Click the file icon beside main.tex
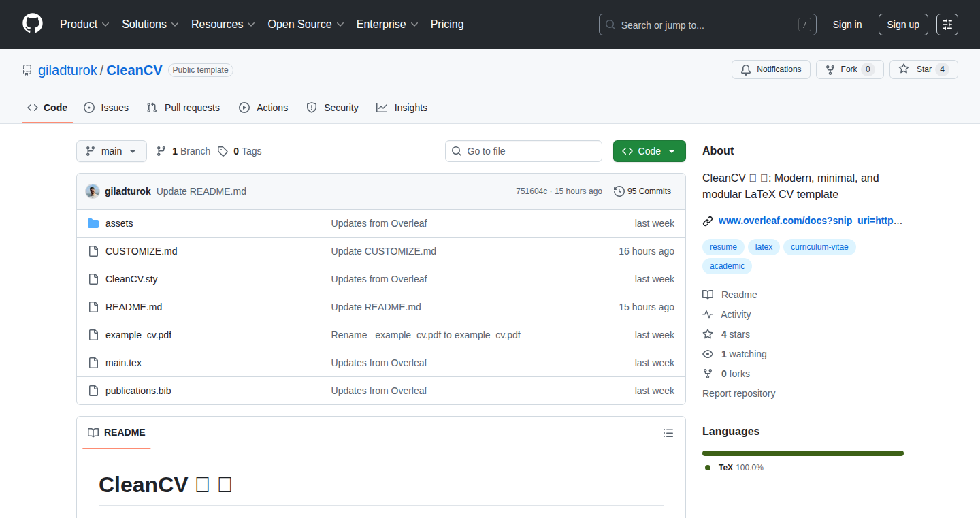This screenshot has height=518, width=980. pos(93,363)
